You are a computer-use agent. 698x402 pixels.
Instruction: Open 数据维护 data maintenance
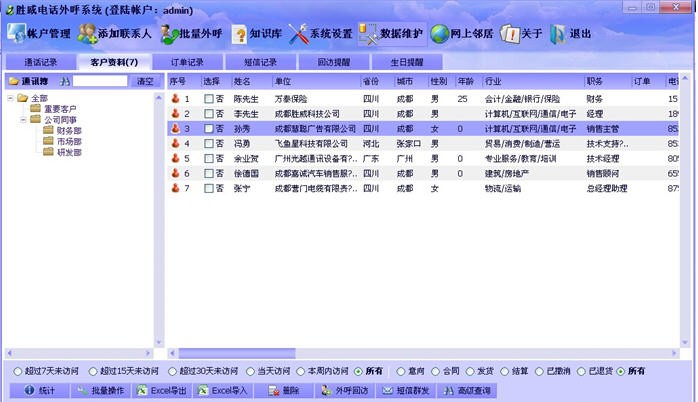(x=391, y=34)
